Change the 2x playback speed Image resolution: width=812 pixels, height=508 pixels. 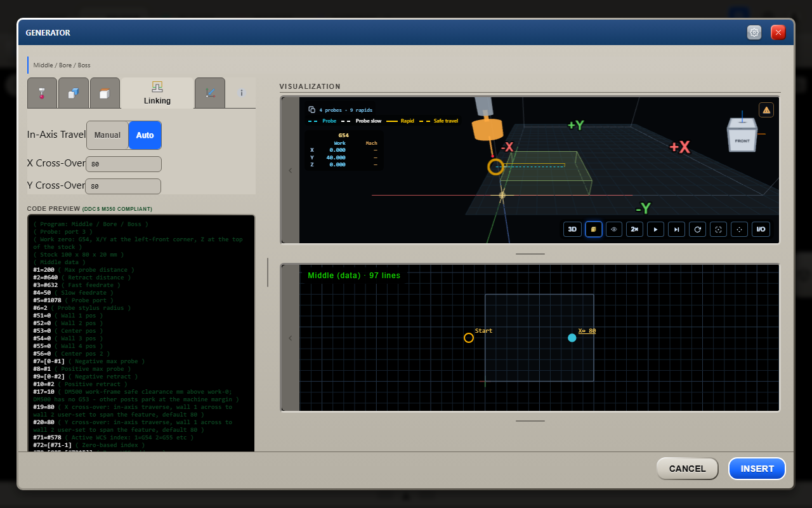click(x=634, y=229)
